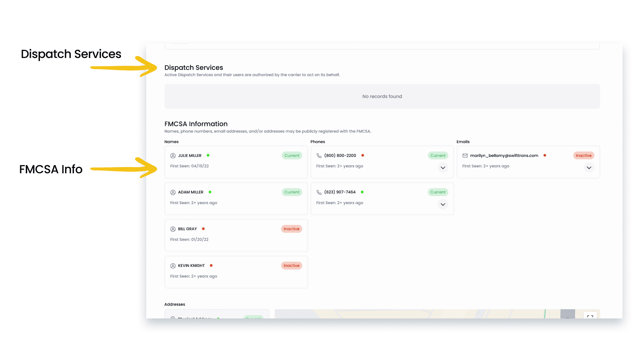The width and height of the screenshot is (644, 362).
Task: Click the person icon beside JULIE MILLER
Action: point(173,156)
